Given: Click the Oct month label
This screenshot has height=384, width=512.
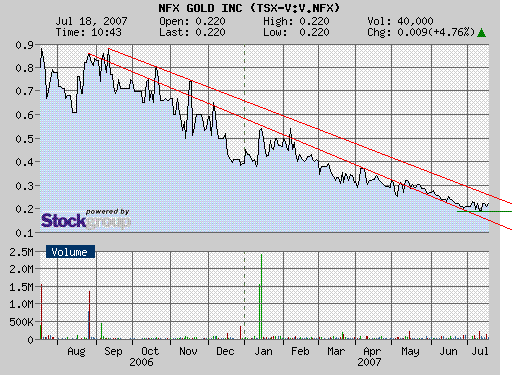Looking at the screenshot, I should click(x=150, y=351).
